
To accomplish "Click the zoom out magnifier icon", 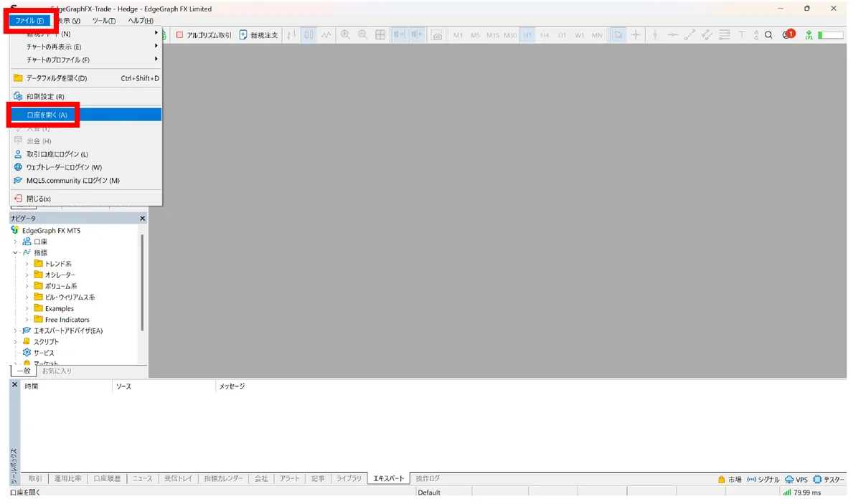I will pos(362,34).
